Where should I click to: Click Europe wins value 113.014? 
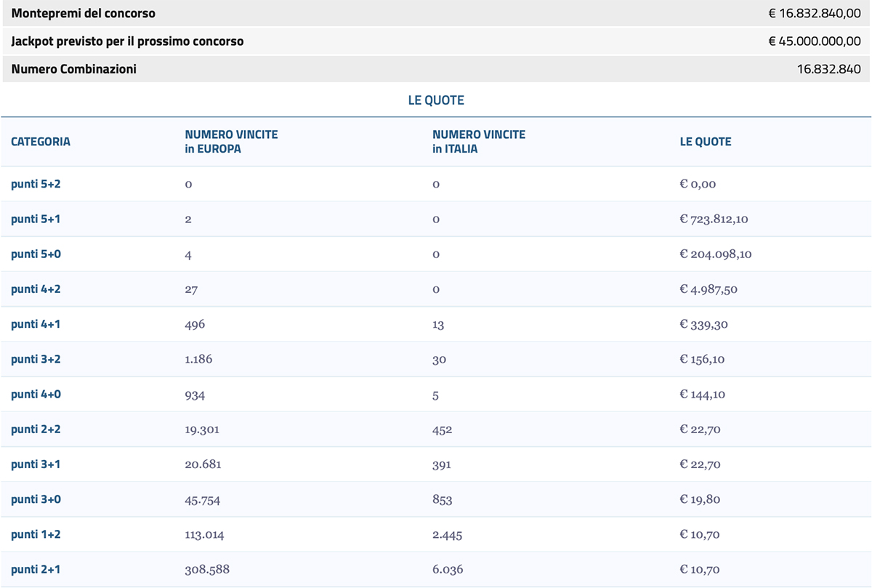click(x=205, y=534)
